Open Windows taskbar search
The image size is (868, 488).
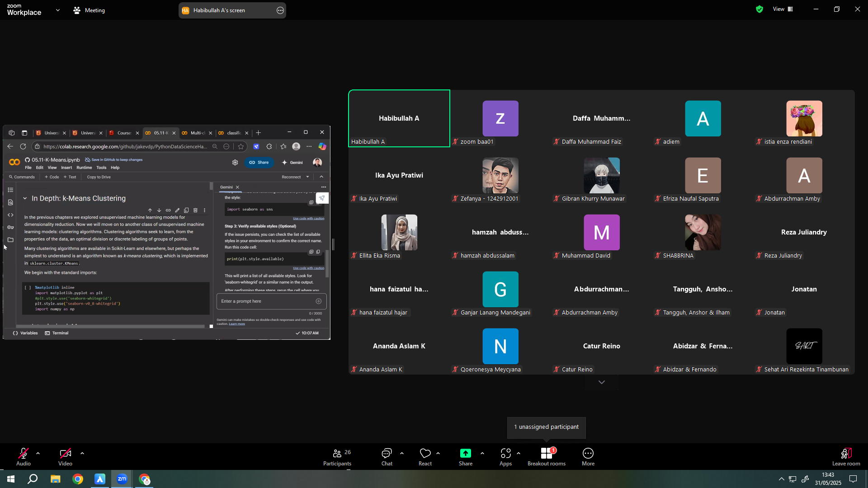click(x=33, y=479)
